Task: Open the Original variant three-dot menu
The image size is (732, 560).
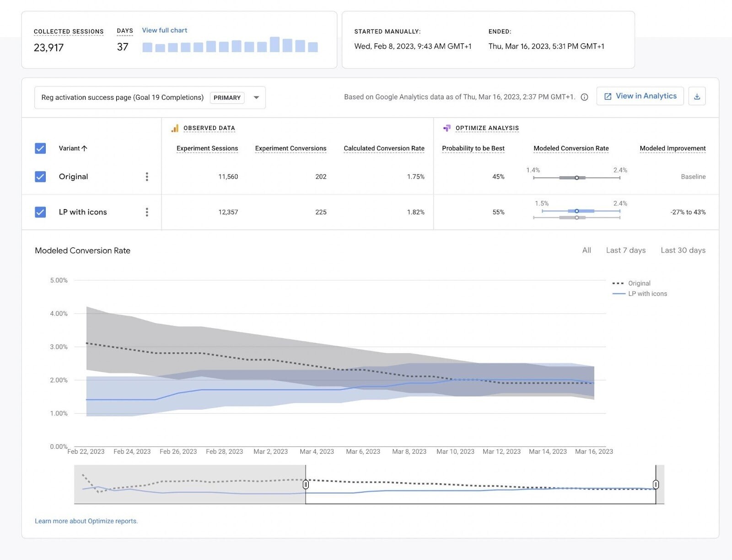Action: (x=147, y=177)
